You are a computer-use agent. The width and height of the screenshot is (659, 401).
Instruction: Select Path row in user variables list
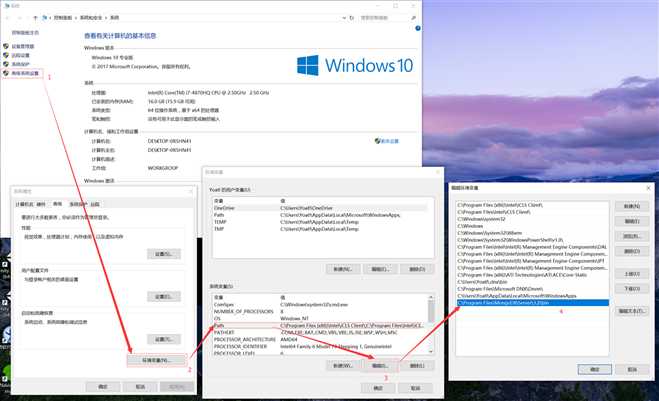[x=319, y=215]
